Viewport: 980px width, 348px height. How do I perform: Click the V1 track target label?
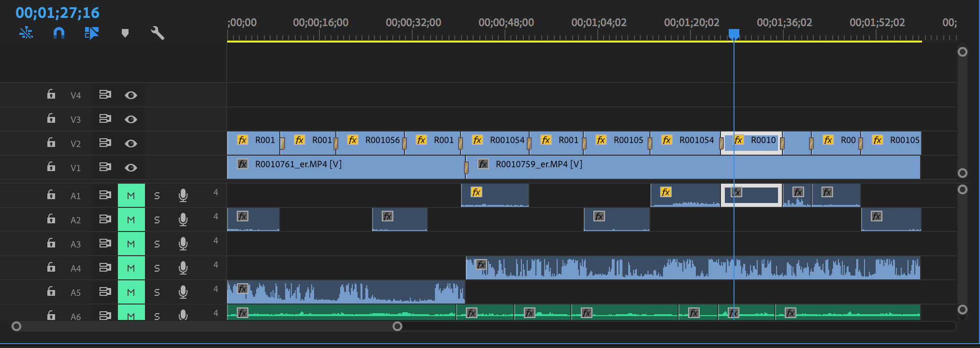point(75,168)
